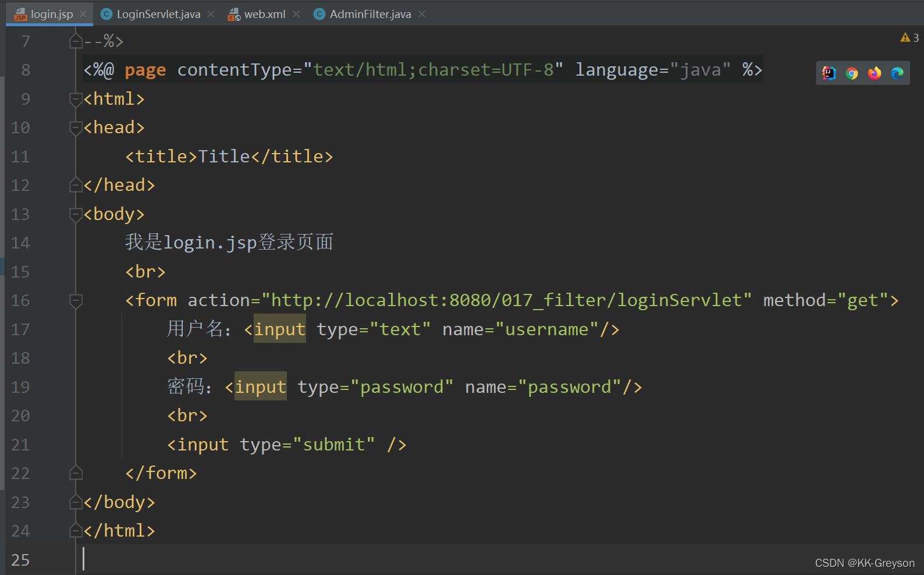Click the <br> tag on line 15

coord(145,272)
